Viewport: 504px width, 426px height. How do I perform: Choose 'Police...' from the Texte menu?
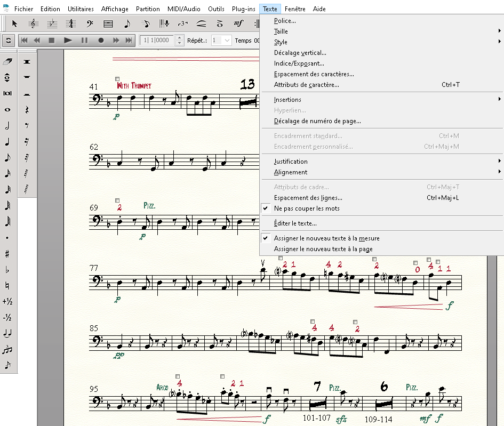(285, 21)
